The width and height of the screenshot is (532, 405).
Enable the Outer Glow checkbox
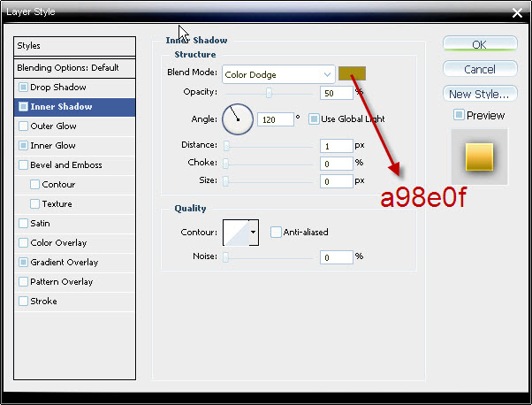(23, 126)
